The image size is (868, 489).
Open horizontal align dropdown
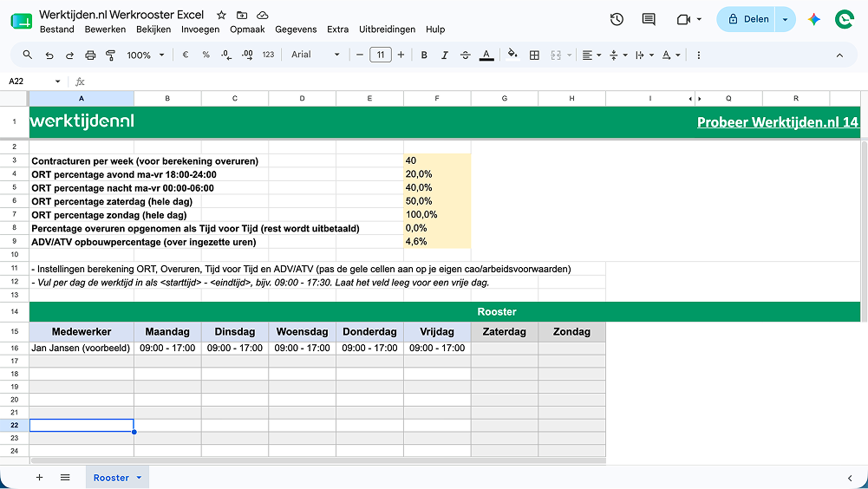coord(591,55)
